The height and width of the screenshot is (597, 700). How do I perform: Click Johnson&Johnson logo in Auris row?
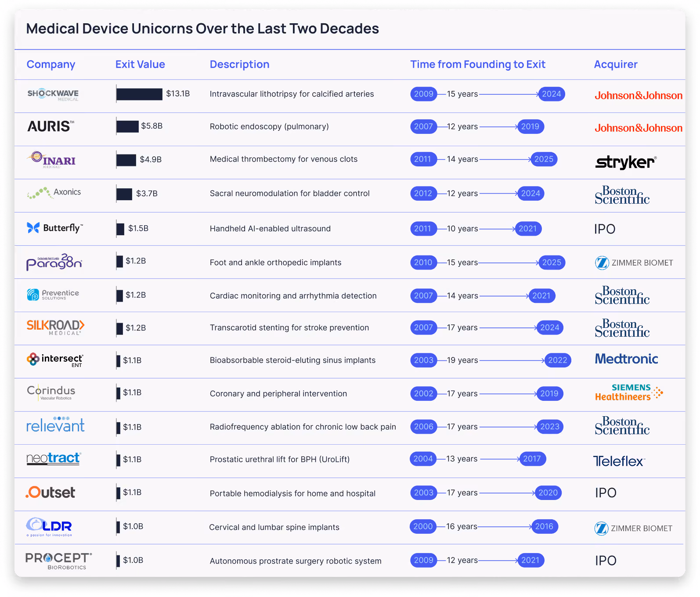tap(639, 128)
